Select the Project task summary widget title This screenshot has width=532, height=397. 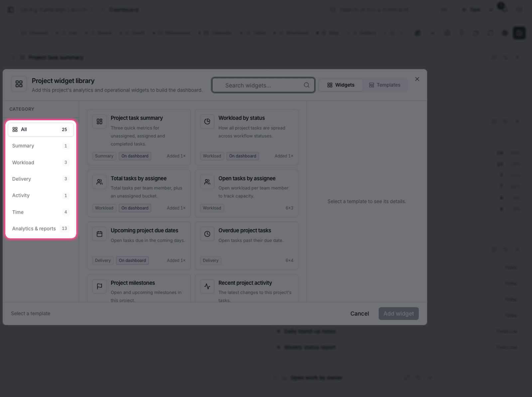pyautogui.click(x=137, y=118)
